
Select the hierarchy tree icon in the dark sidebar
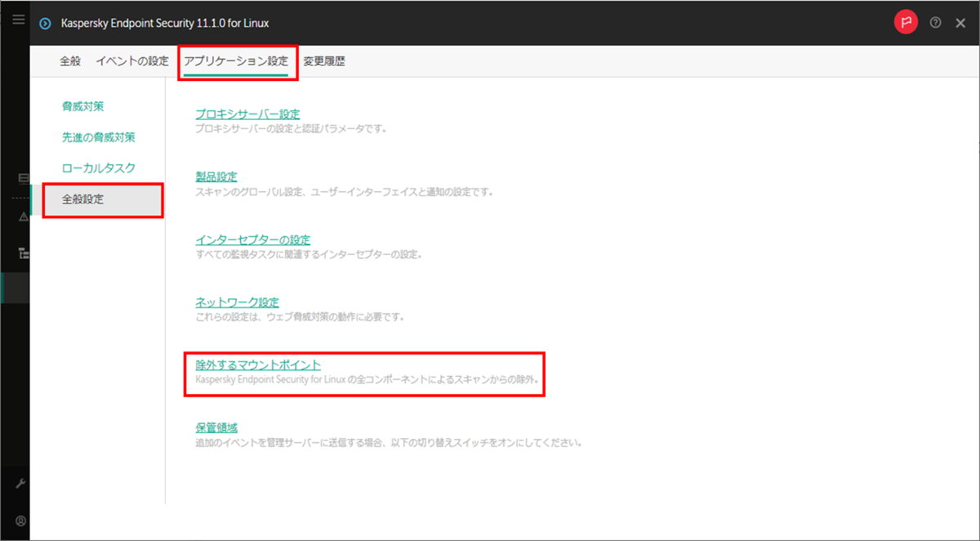23,253
